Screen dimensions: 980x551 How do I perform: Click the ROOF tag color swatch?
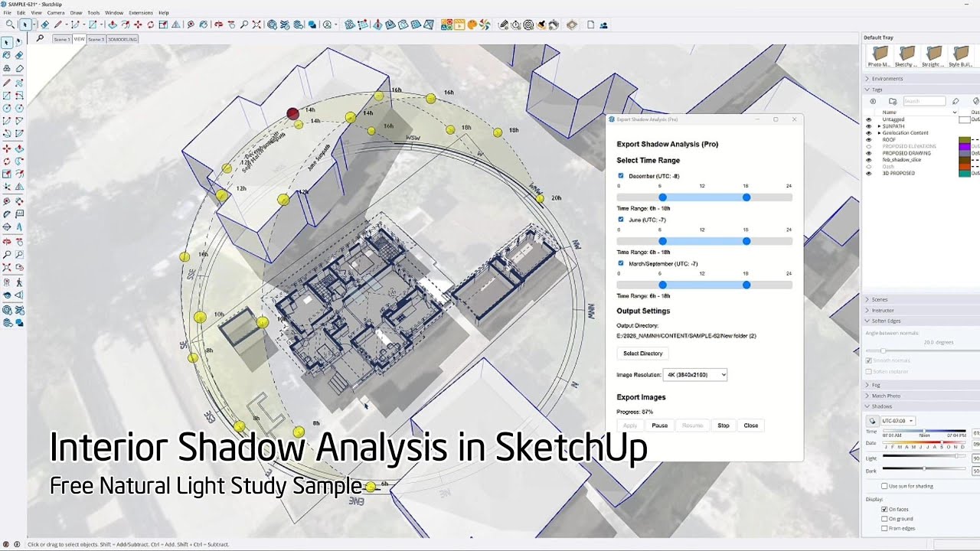tap(965, 140)
